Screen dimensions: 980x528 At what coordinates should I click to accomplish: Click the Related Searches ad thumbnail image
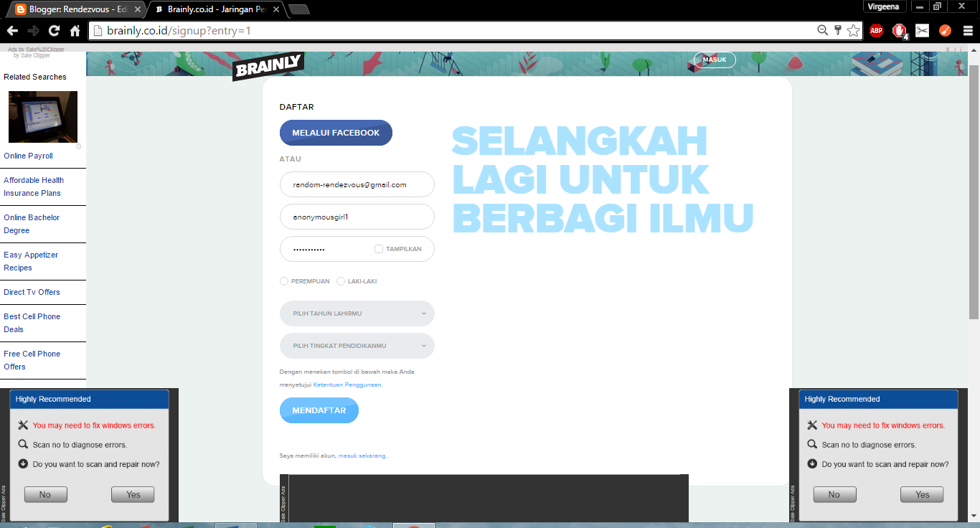(x=43, y=117)
